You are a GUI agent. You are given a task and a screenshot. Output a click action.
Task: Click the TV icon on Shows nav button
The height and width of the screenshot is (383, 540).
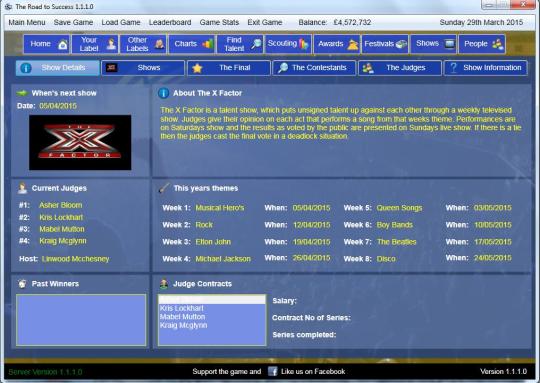pos(449,44)
